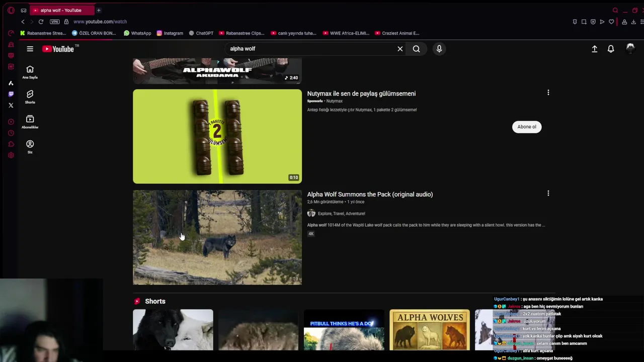Click the Opera snapshot toolbar icon
The width and height of the screenshot is (644, 362).
point(584,22)
